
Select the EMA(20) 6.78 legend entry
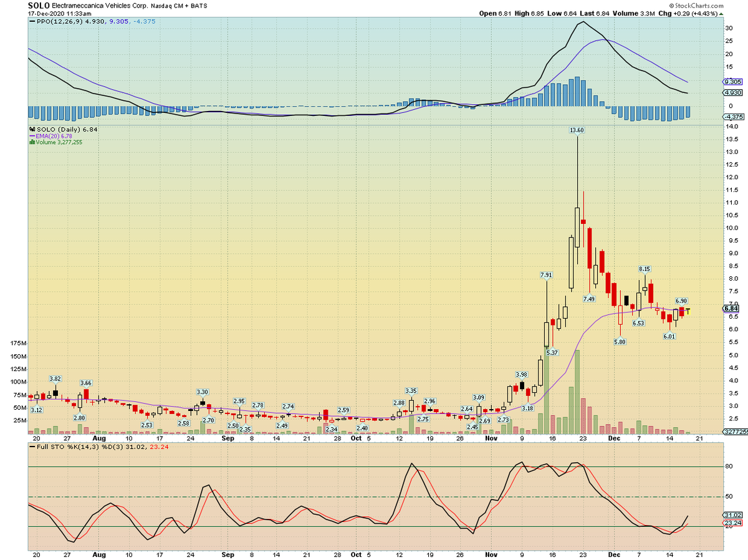(52, 136)
